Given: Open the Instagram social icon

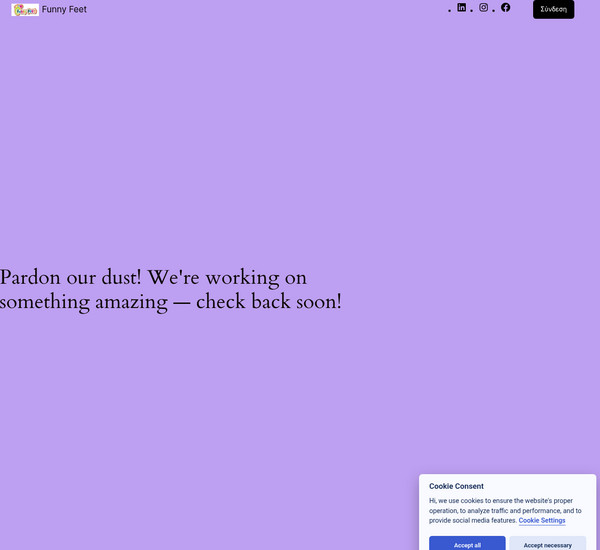Looking at the screenshot, I should (x=483, y=7).
